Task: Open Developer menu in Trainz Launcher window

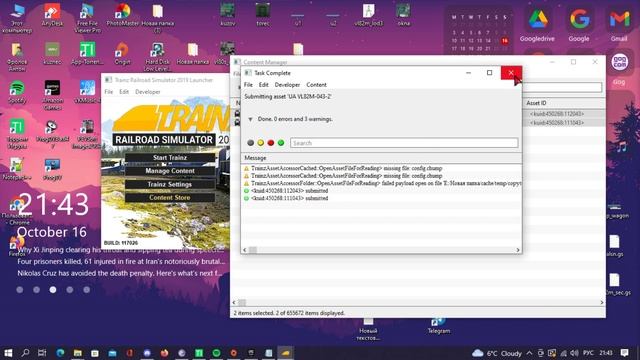Action: pyautogui.click(x=148, y=92)
